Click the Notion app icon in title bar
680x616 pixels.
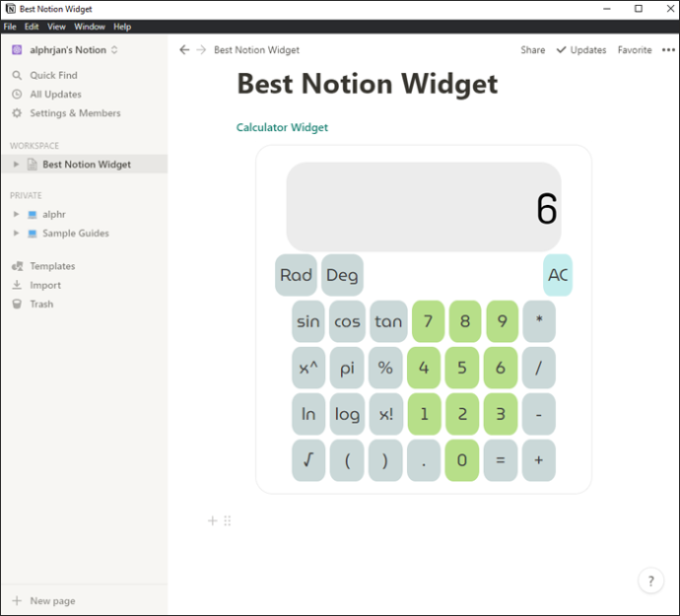click(x=11, y=9)
